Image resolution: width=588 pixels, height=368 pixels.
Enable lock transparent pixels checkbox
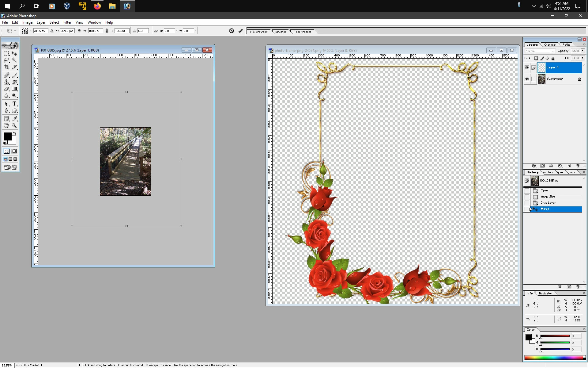pyautogui.click(x=536, y=58)
